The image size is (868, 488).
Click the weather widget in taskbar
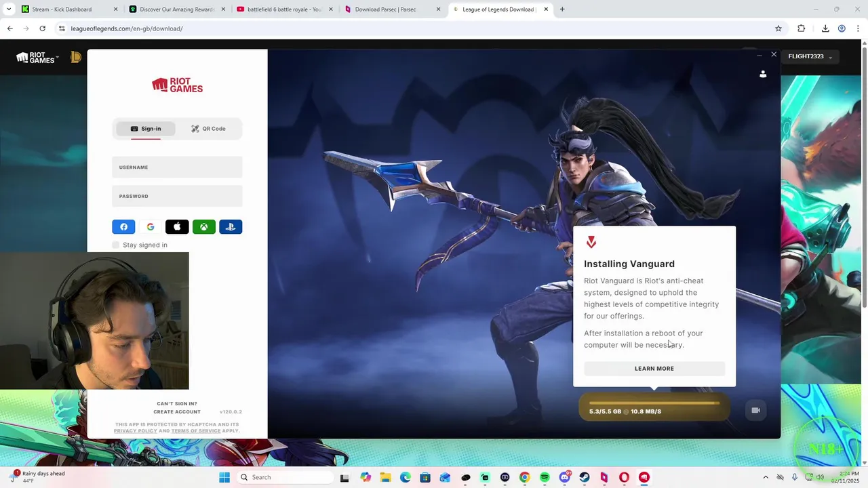point(37,476)
